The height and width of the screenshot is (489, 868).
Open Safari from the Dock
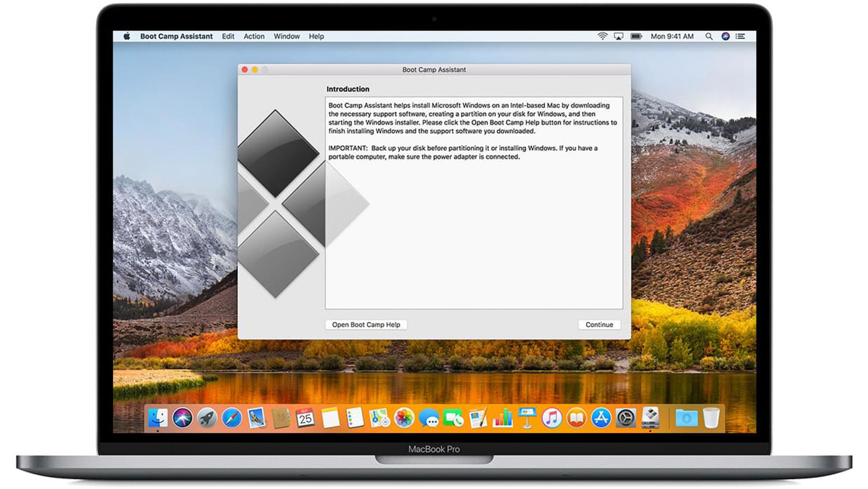coord(231,418)
